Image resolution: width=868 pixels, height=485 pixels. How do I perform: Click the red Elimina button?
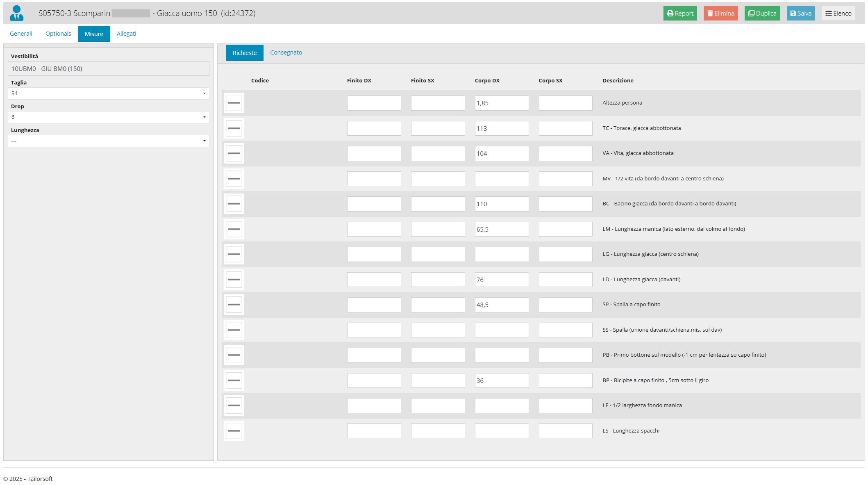coord(720,13)
